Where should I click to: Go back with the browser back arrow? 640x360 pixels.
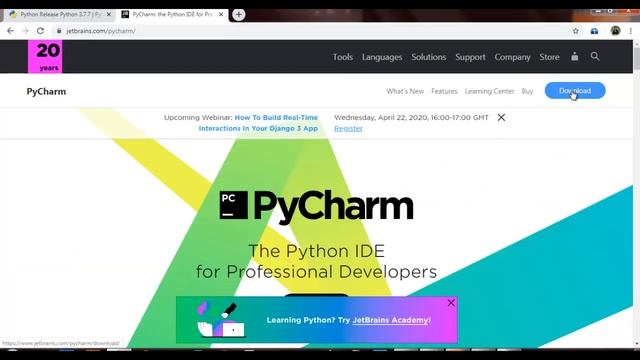point(10,31)
